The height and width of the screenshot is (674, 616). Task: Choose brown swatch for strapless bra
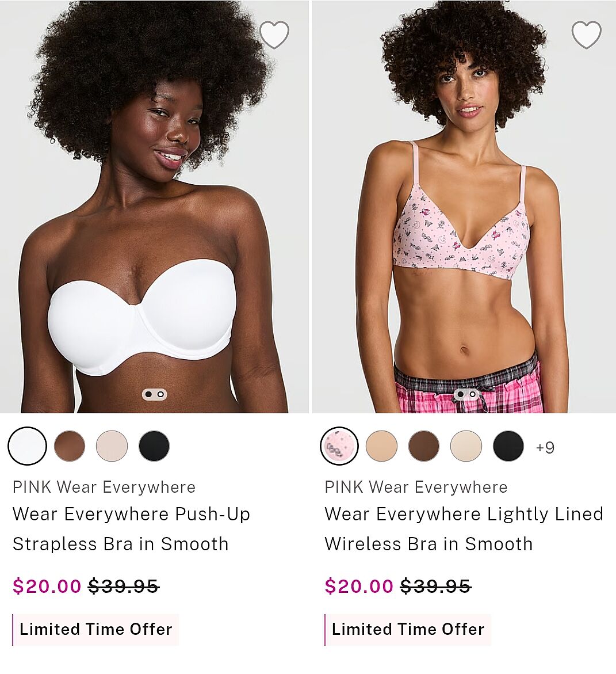pos(70,446)
